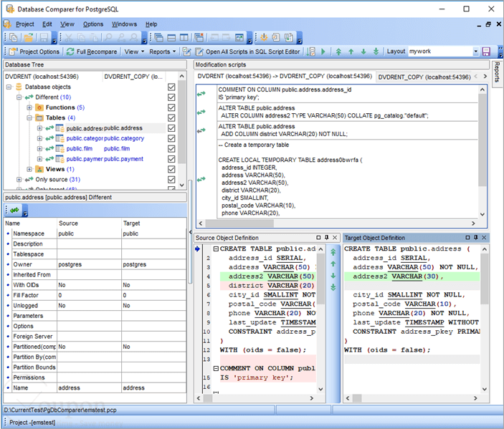Toggle the Tables (4) checkbox

click(171, 118)
